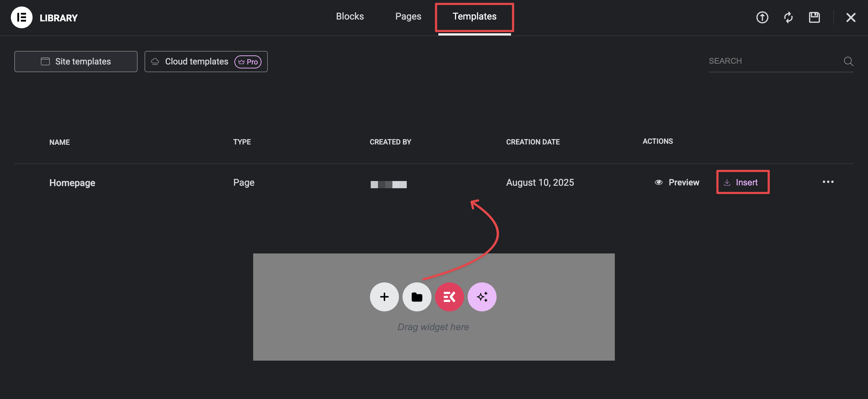Sort by the Name column header
868x399 pixels.
(60, 142)
